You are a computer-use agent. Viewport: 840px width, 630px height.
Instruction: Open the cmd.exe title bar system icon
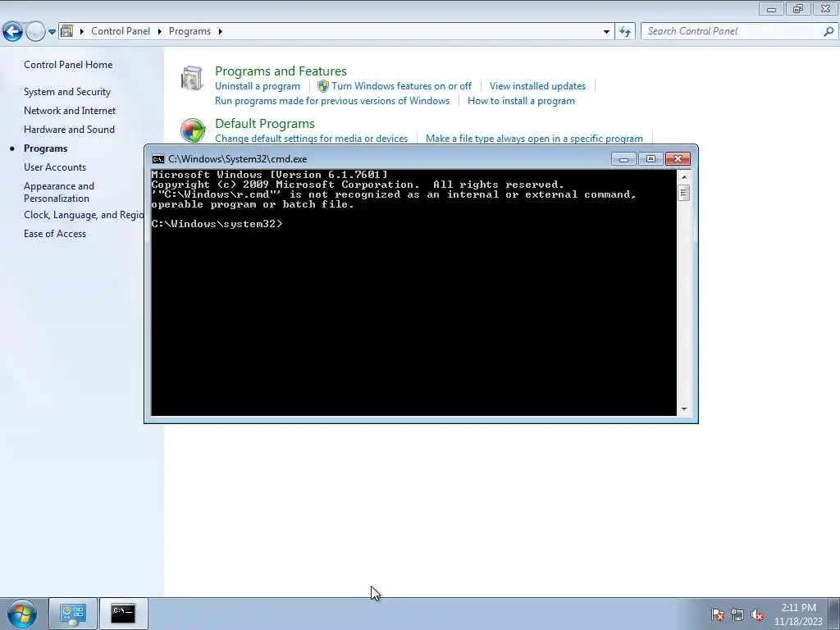click(158, 159)
